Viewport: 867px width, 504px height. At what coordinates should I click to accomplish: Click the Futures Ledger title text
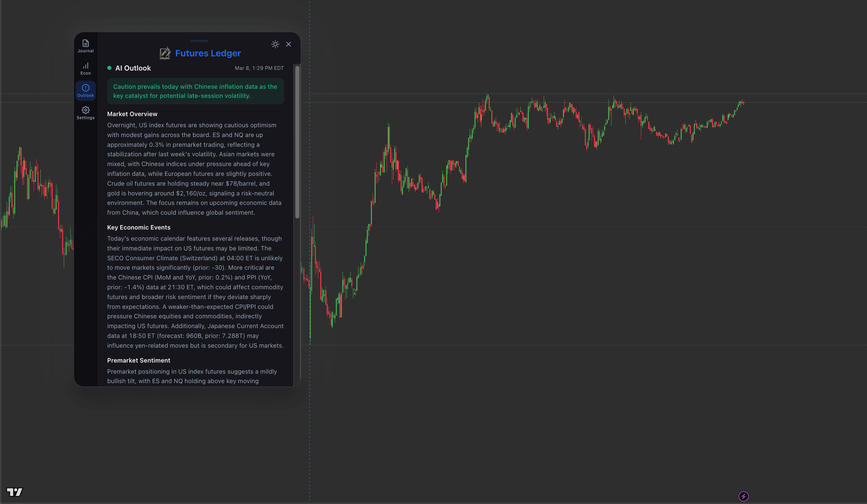point(208,53)
